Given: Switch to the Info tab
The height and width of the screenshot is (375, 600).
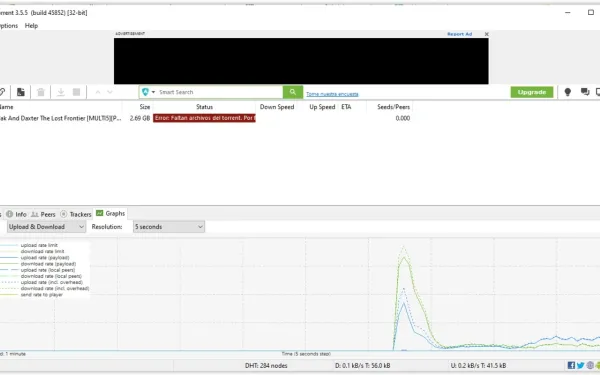Looking at the screenshot, I should coord(16,214).
